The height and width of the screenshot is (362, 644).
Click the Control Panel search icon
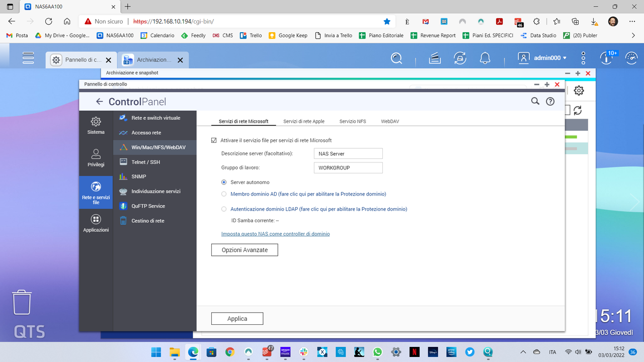[x=535, y=101]
